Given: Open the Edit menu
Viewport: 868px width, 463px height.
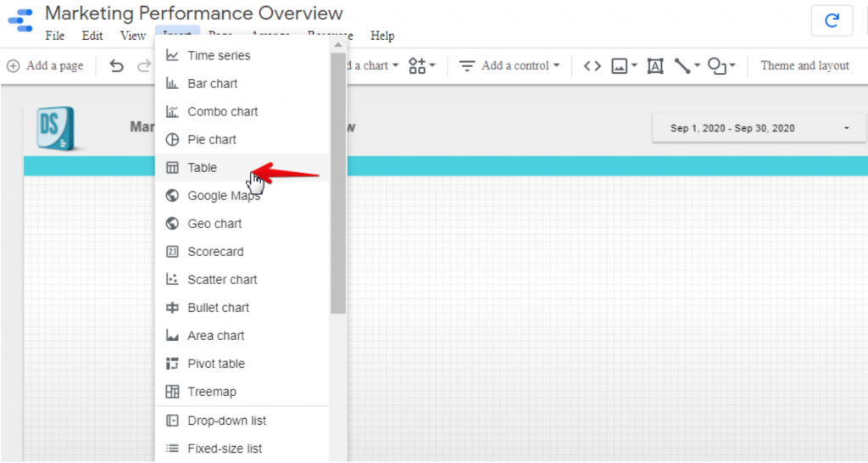Looking at the screenshot, I should pos(92,36).
